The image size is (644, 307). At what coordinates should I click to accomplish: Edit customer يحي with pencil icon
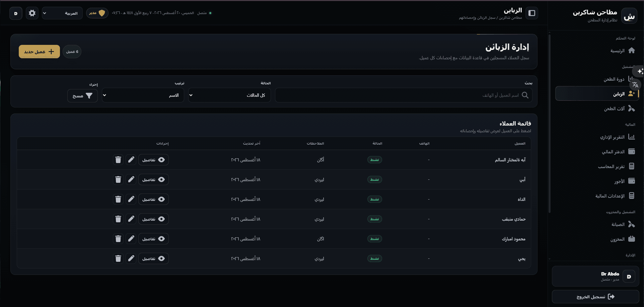pos(131,258)
